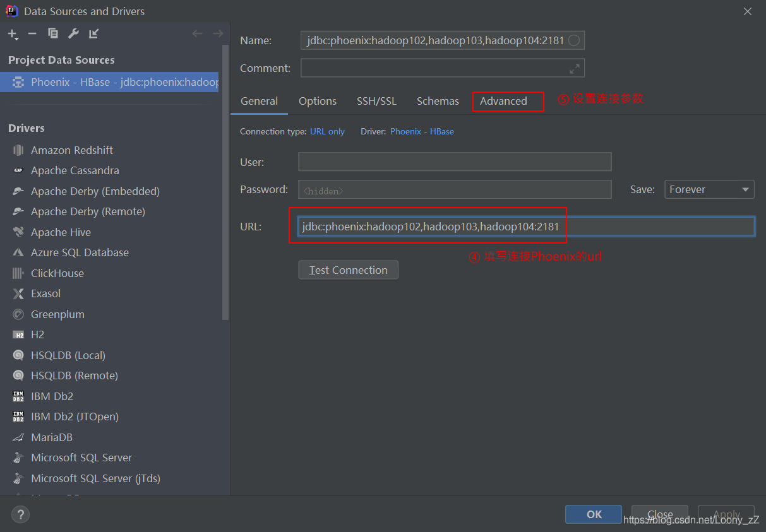Click in the Password input field
The height and width of the screenshot is (532, 766).
[455, 189]
